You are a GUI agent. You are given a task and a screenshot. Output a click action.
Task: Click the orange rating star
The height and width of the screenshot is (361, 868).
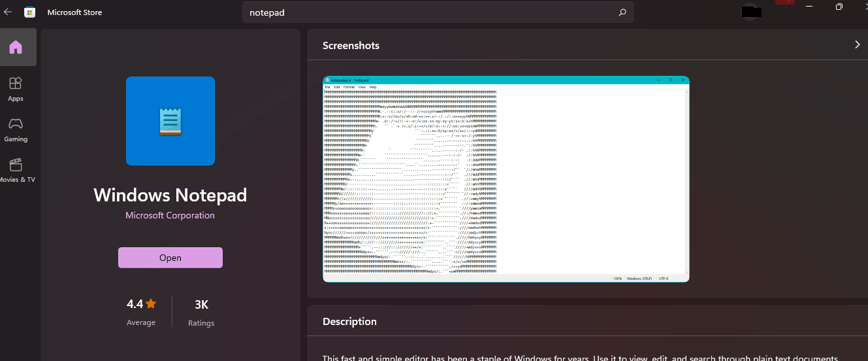(151, 303)
